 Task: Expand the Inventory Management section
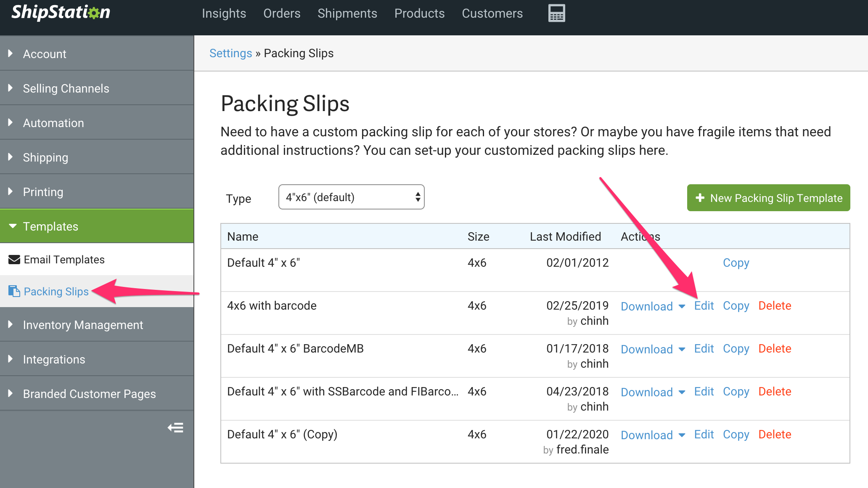click(83, 325)
